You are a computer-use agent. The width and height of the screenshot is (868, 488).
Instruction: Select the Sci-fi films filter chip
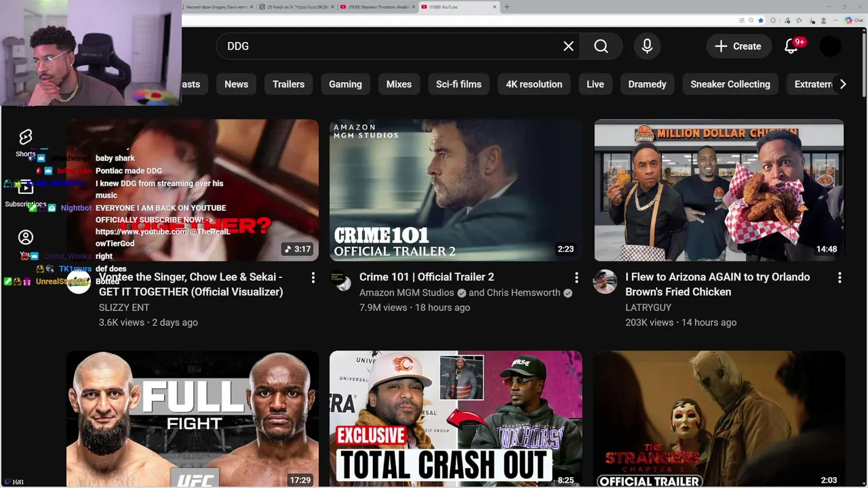[x=458, y=84]
